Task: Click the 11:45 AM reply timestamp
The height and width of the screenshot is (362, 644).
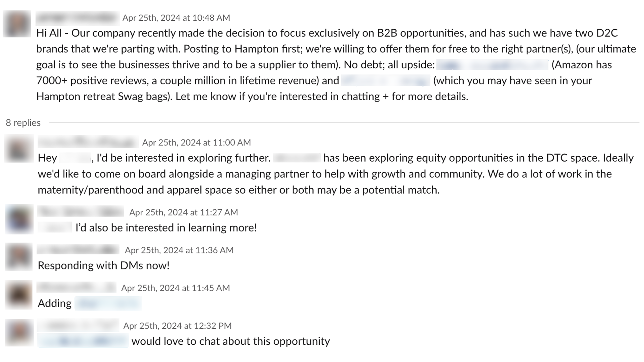Action: (175, 288)
